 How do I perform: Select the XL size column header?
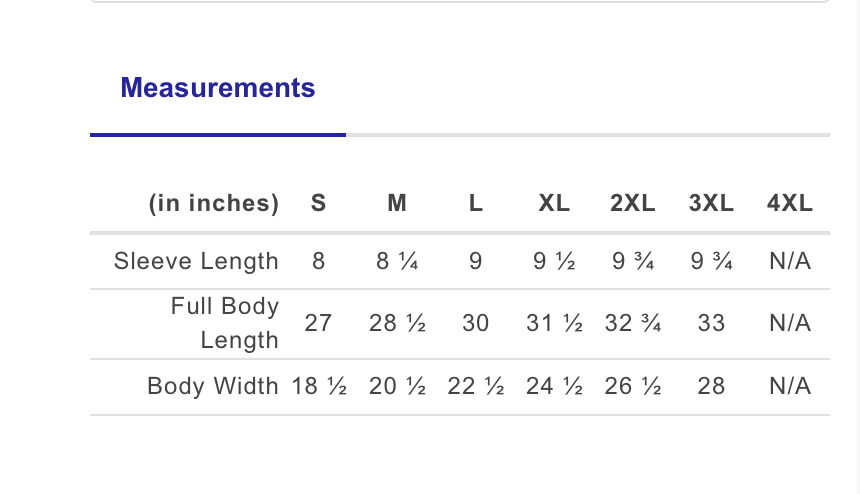click(x=554, y=203)
